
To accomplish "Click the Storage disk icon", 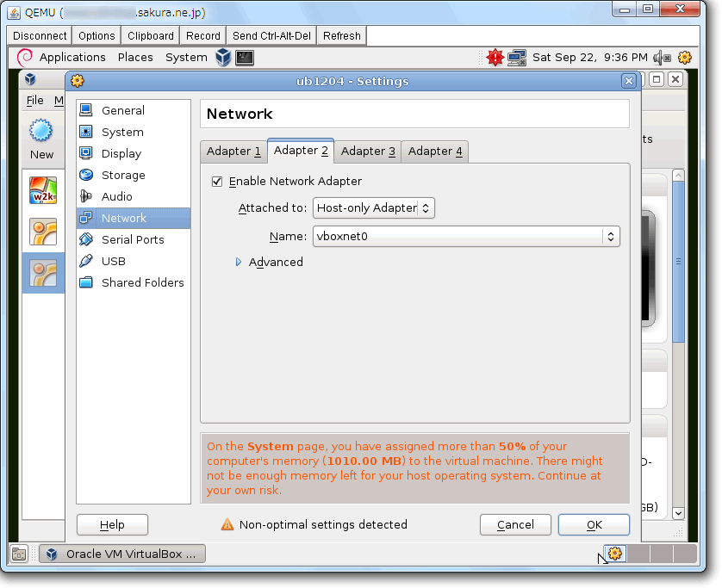I will [x=86, y=175].
